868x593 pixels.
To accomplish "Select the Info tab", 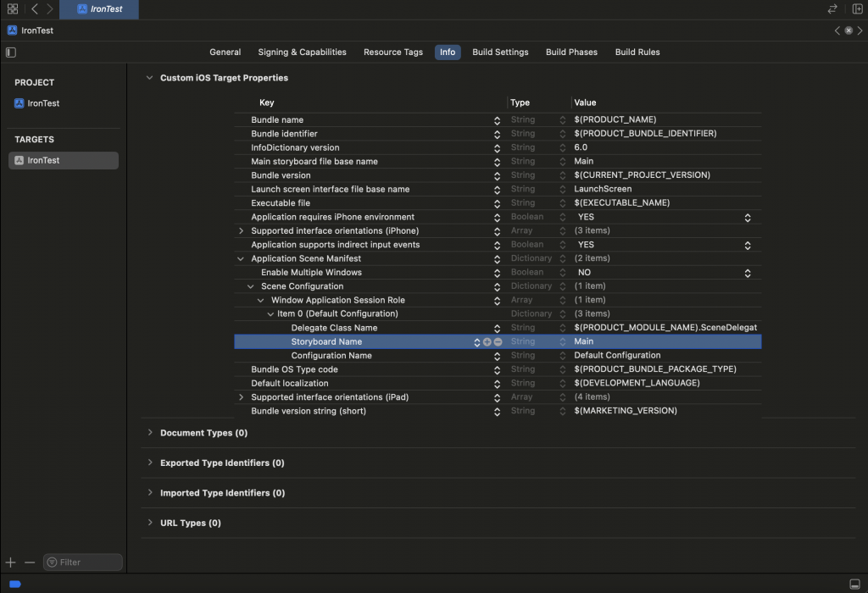I will pyautogui.click(x=448, y=52).
